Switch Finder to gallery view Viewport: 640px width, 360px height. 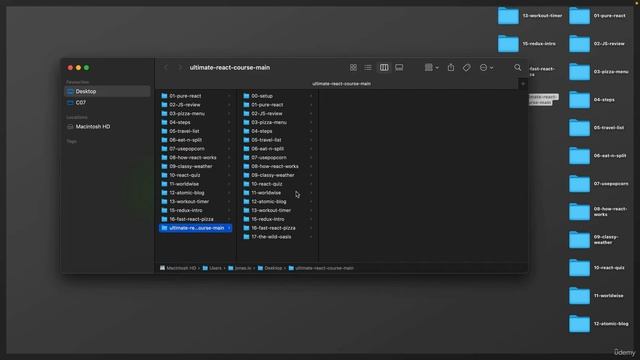(399, 68)
